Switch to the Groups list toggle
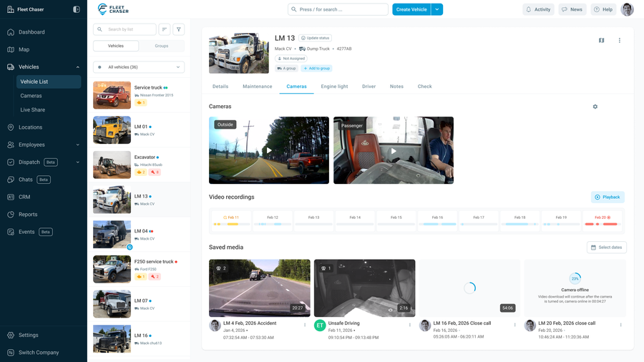The height and width of the screenshot is (362, 644). coord(162,46)
